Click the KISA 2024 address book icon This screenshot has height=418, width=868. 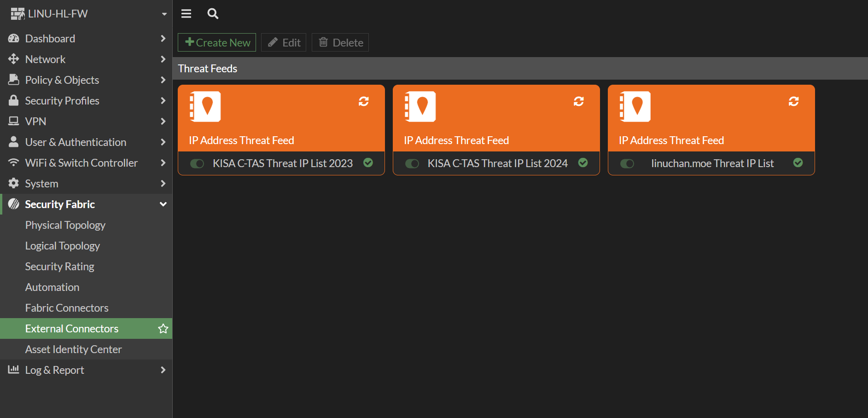coord(420,106)
